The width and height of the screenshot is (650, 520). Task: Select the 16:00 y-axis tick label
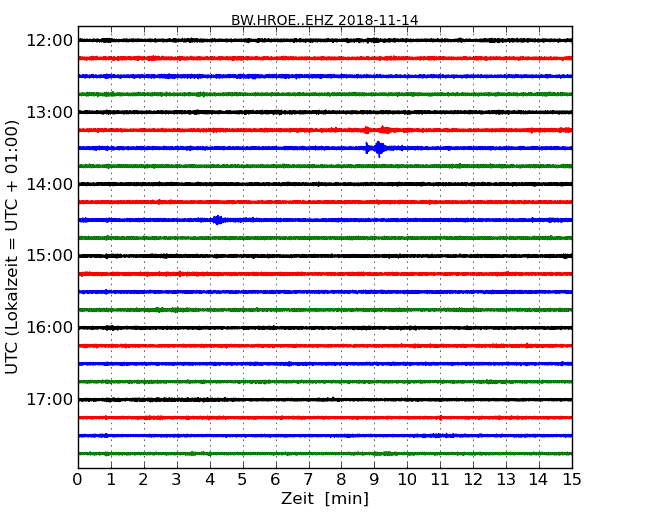(x=49, y=328)
